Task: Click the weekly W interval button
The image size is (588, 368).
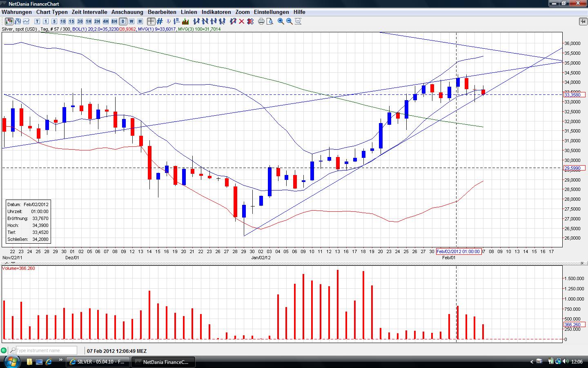Action: (131, 21)
